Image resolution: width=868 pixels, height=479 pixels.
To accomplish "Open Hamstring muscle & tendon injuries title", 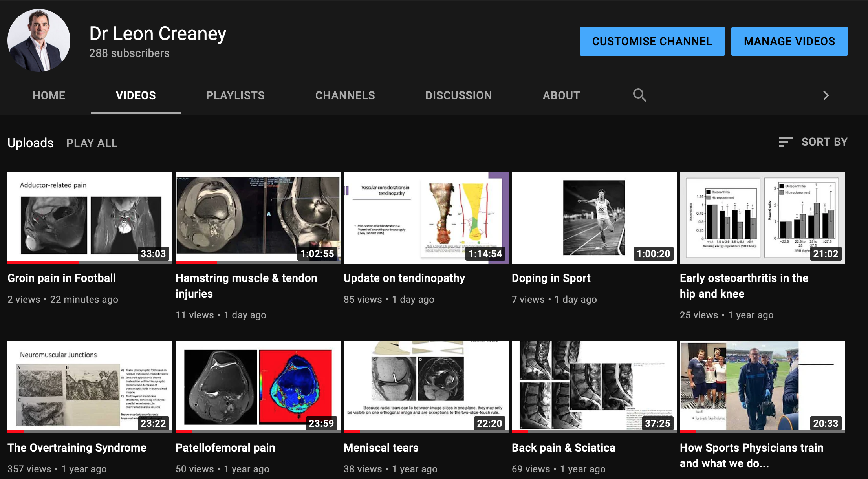I will [246, 285].
